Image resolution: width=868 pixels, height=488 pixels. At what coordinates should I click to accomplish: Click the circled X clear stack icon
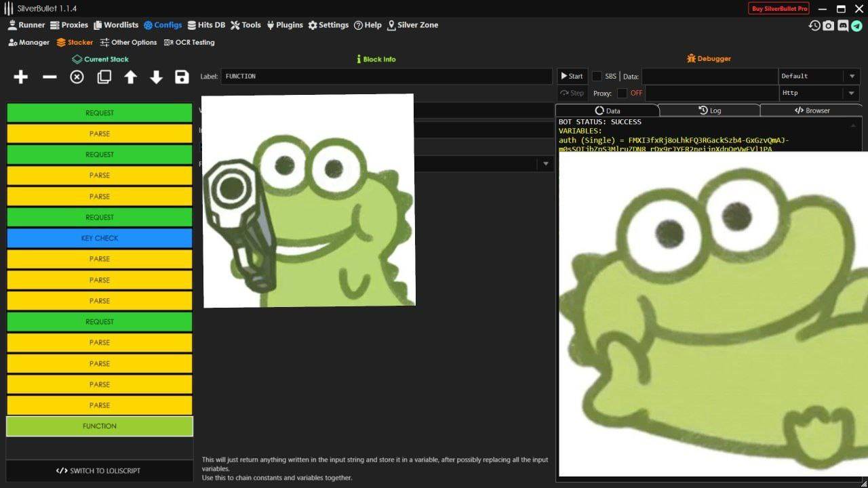(x=77, y=77)
